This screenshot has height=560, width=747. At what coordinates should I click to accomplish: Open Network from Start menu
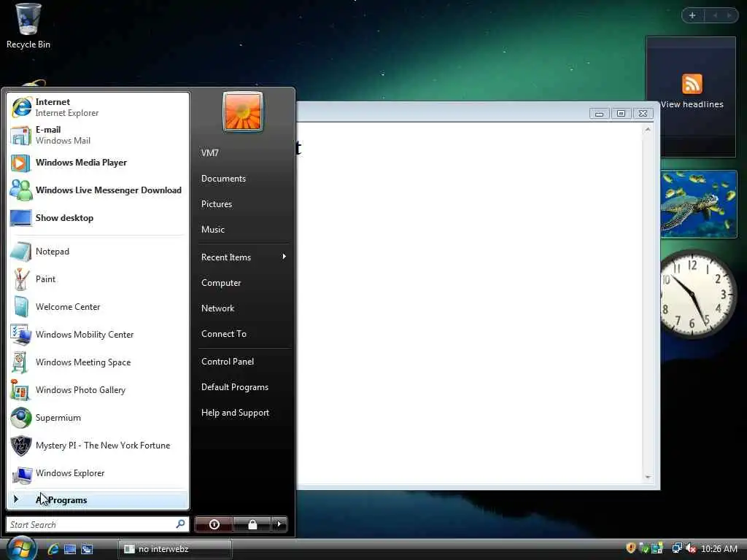(x=244, y=308)
